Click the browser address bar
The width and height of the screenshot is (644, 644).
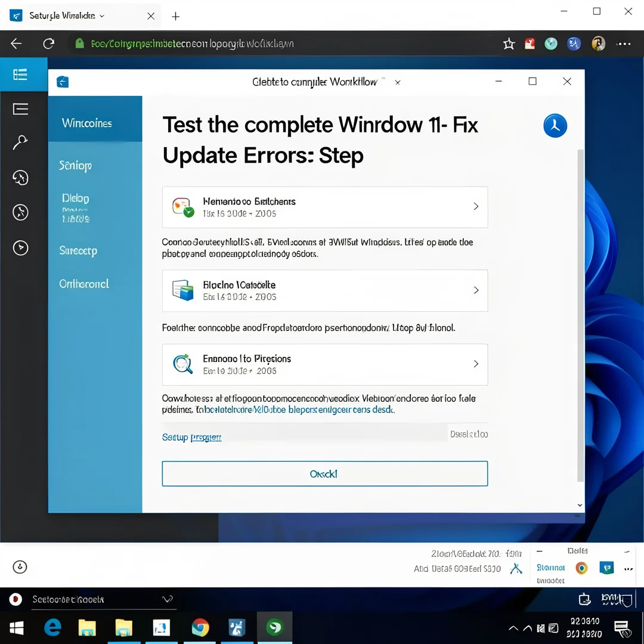[x=283, y=44]
